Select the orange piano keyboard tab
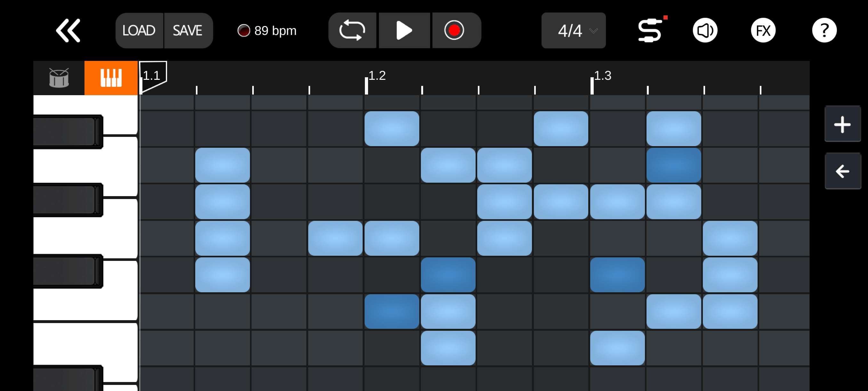The width and height of the screenshot is (868, 391). pos(111,78)
